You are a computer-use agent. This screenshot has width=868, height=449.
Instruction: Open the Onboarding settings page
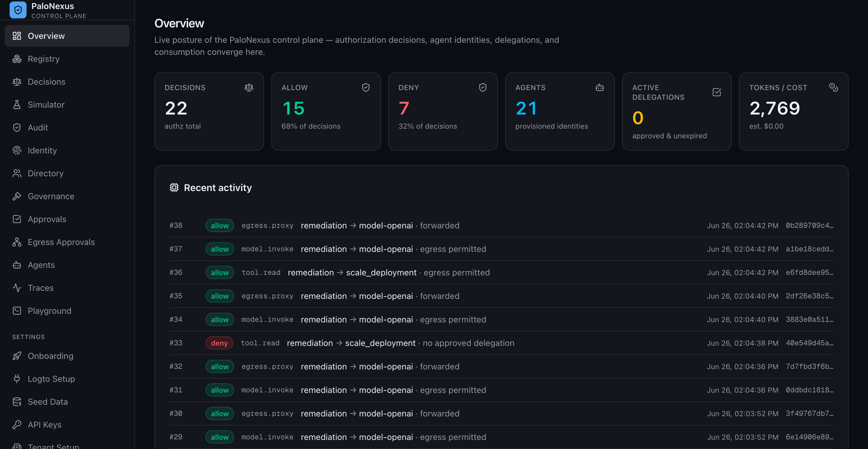67,356
